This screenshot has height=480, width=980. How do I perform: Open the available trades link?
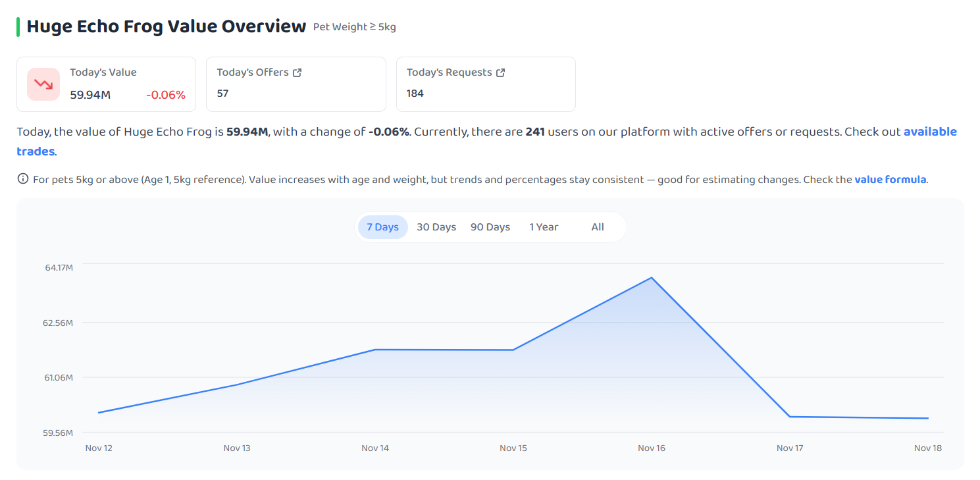[486, 142]
